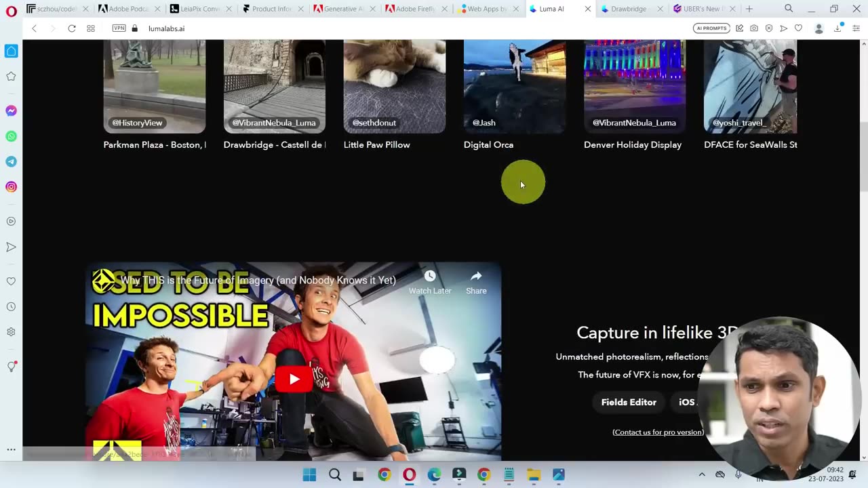
Task: Go forward to next page
Action: (x=52, y=28)
